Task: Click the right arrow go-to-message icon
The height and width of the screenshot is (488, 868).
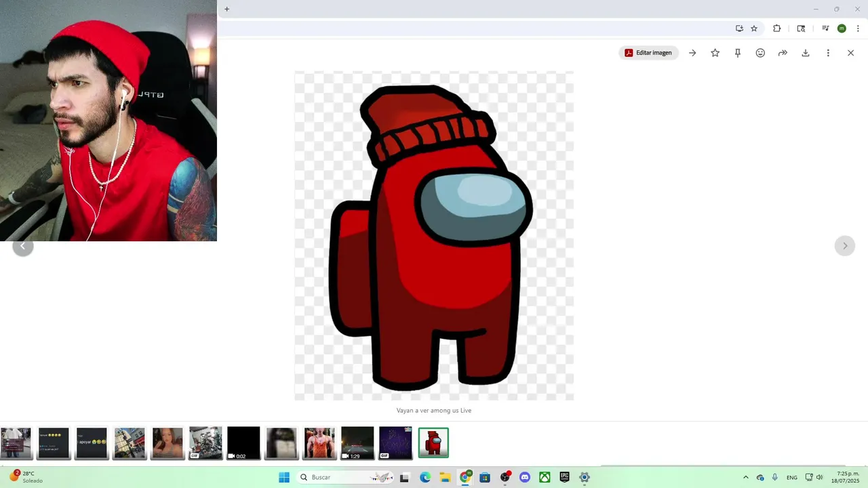Action: (x=692, y=53)
